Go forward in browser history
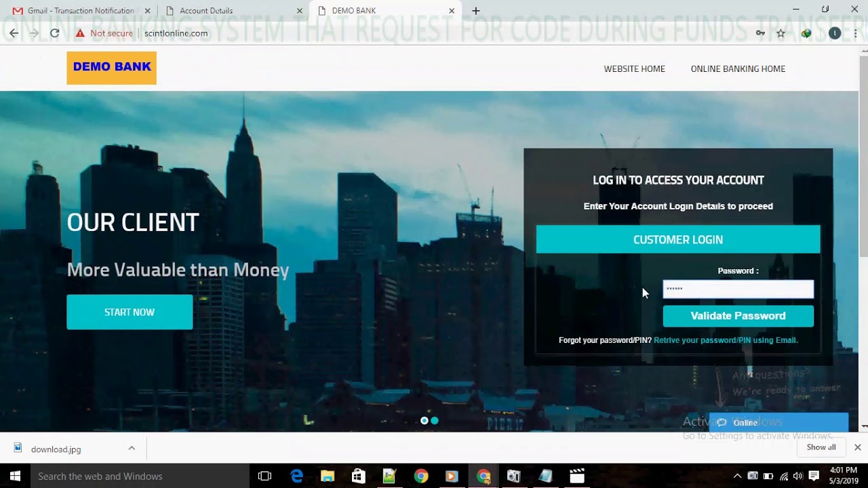Screen dimensions: 868x488 (x=34, y=33)
